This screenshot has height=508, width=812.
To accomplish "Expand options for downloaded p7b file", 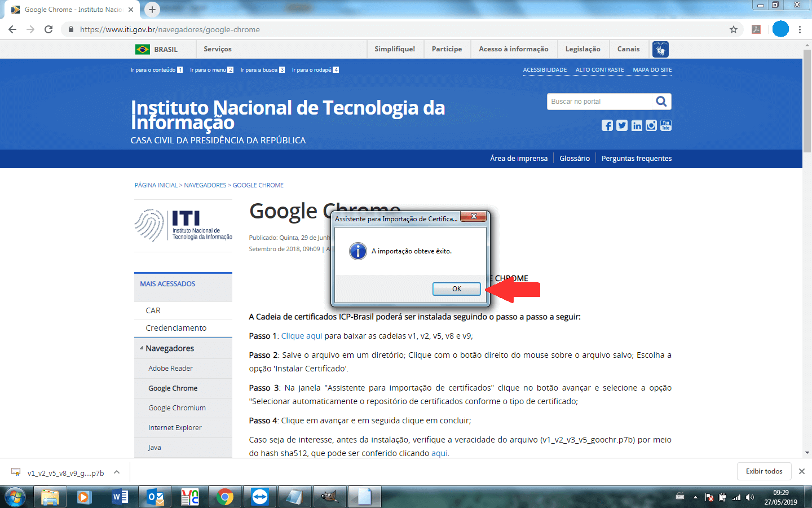I will (x=117, y=472).
